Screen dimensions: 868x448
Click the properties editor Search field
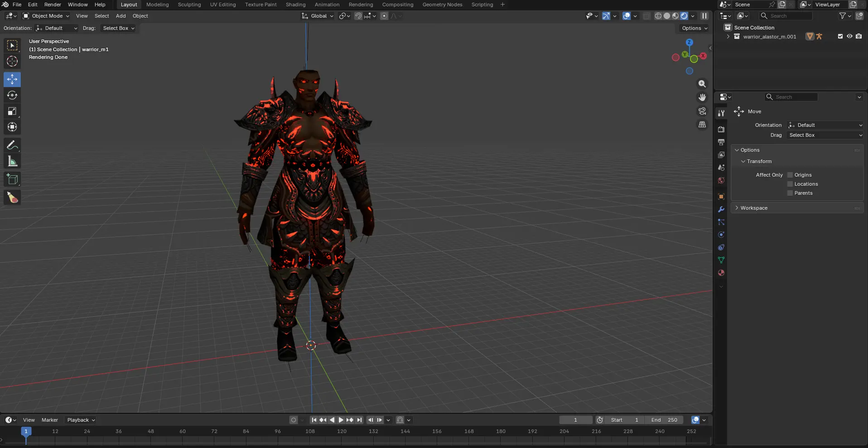point(791,97)
